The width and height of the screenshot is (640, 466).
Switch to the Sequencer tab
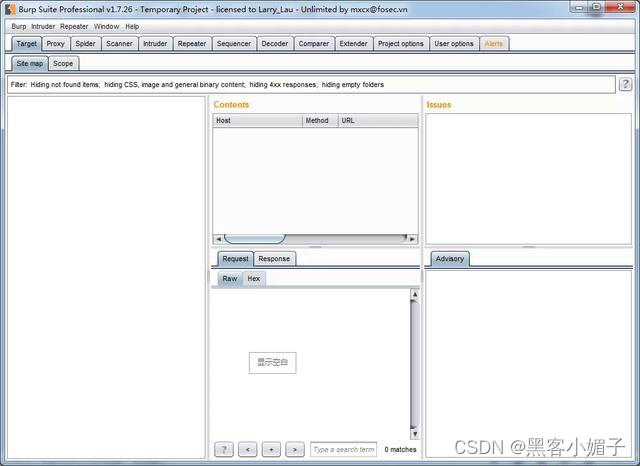tap(234, 44)
